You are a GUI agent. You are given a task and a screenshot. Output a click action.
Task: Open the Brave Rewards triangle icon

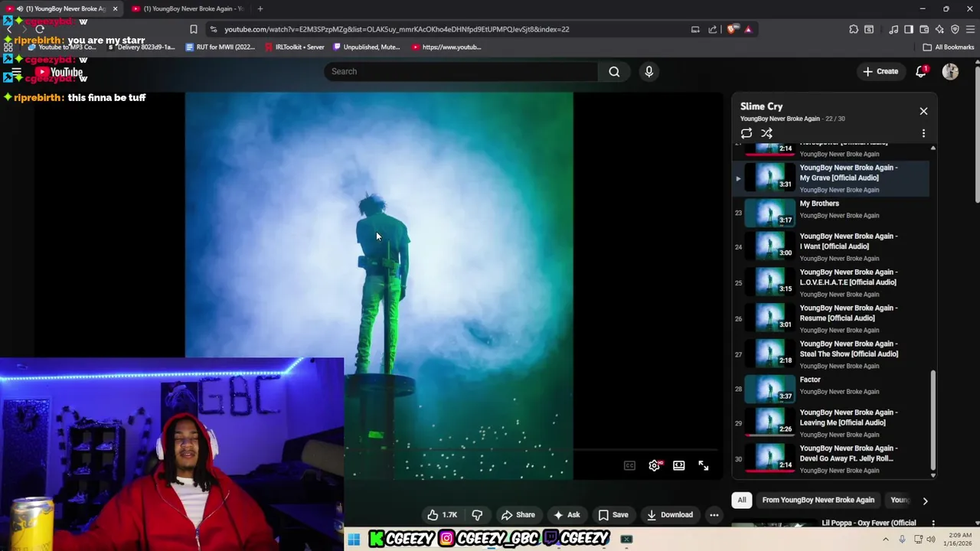[748, 29]
